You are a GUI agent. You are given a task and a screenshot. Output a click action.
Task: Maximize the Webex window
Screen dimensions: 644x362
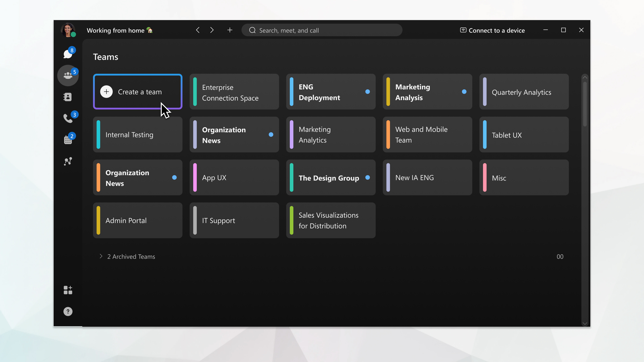pos(563,30)
